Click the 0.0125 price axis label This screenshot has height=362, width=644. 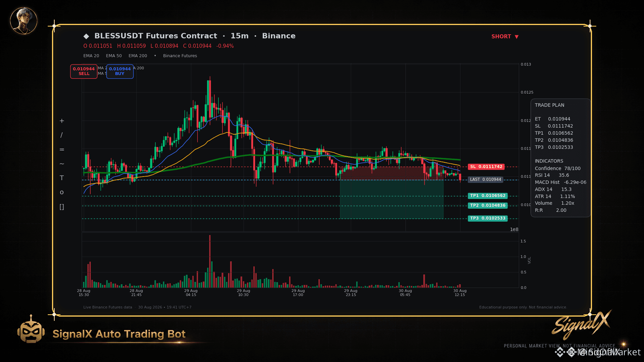click(527, 92)
